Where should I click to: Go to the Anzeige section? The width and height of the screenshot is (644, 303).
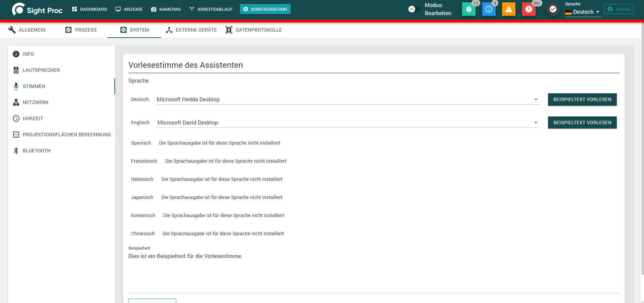pyautogui.click(x=129, y=9)
